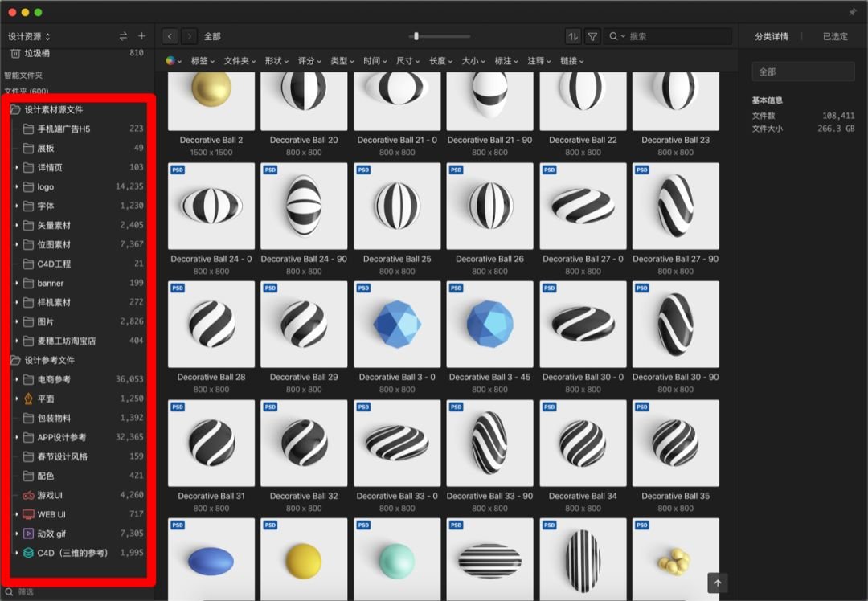
Task: Expand the 矢量素材 folder arrow
Action: click(17, 225)
